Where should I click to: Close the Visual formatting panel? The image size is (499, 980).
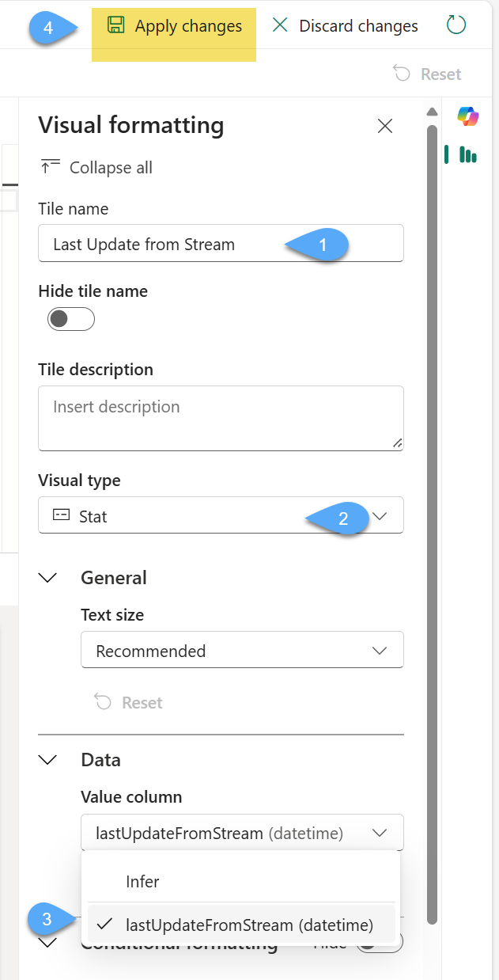(x=385, y=126)
